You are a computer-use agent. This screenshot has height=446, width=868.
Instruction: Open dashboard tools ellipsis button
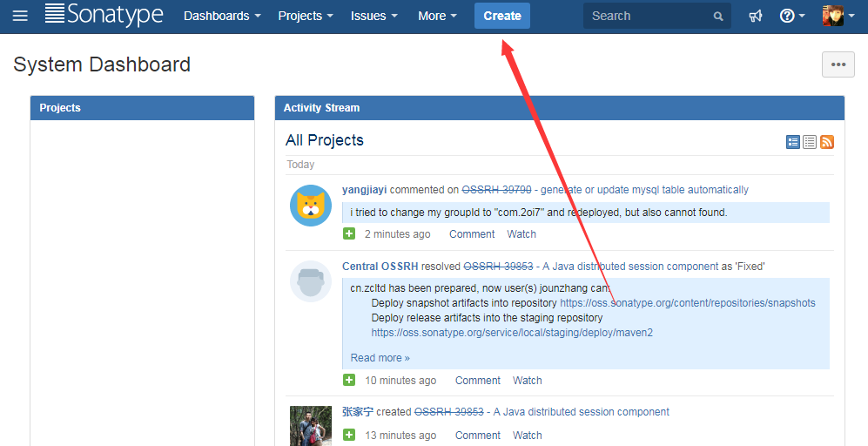coord(838,64)
